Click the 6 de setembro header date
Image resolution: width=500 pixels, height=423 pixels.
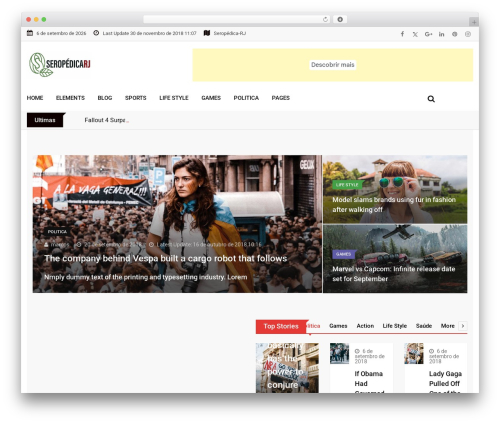coord(61,33)
